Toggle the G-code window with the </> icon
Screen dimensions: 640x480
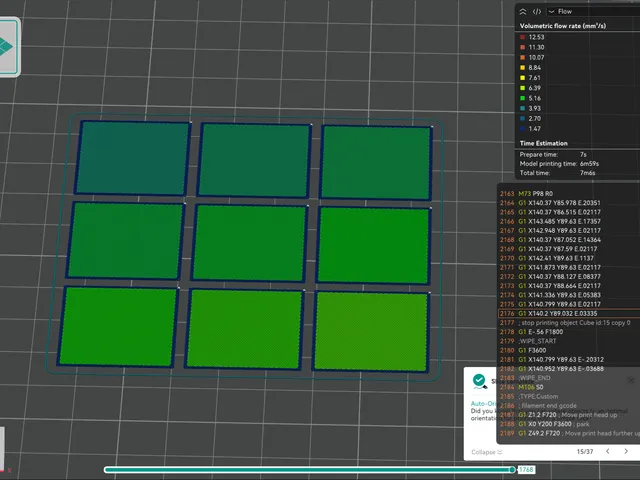point(537,11)
